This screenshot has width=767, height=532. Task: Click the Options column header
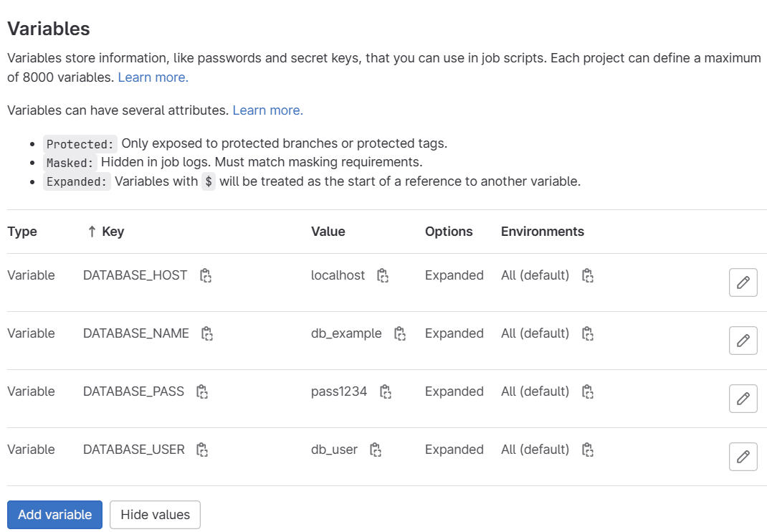click(x=449, y=232)
